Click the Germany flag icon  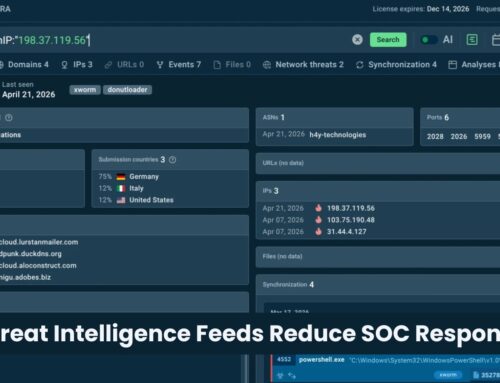coord(121,177)
